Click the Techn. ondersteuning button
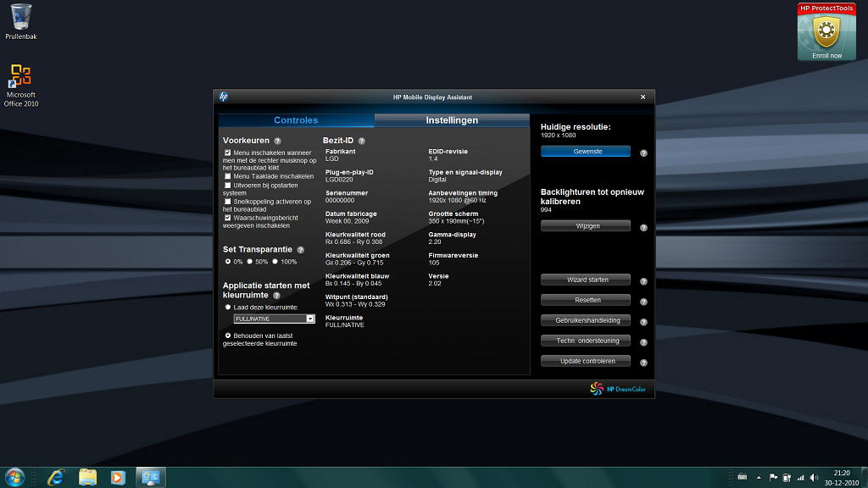Screen dimensions: 868x488 [x=586, y=341]
